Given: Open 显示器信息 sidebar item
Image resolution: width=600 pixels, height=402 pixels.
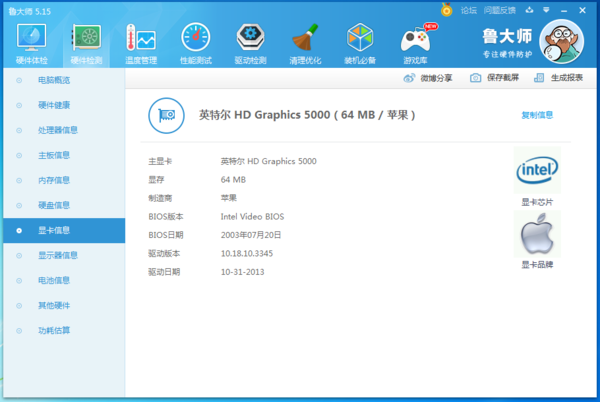Looking at the screenshot, I should (x=64, y=256).
